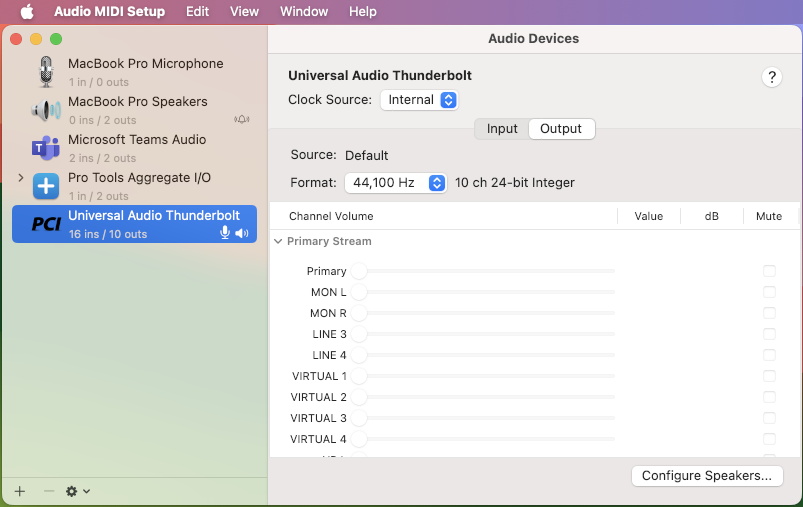Mute the MON L channel
This screenshot has height=507, width=803.
[769, 292]
